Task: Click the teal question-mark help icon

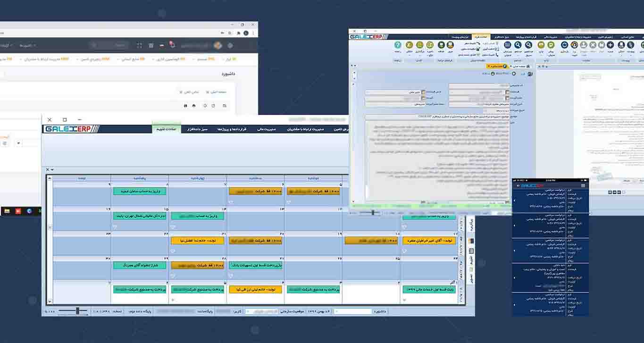Action: click(x=397, y=45)
